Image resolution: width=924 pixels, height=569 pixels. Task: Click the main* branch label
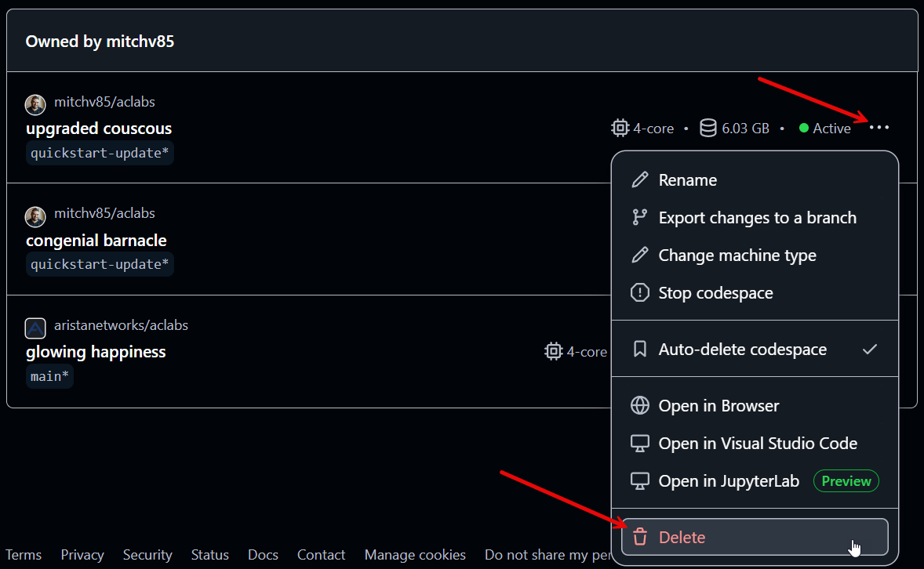pos(49,376)
